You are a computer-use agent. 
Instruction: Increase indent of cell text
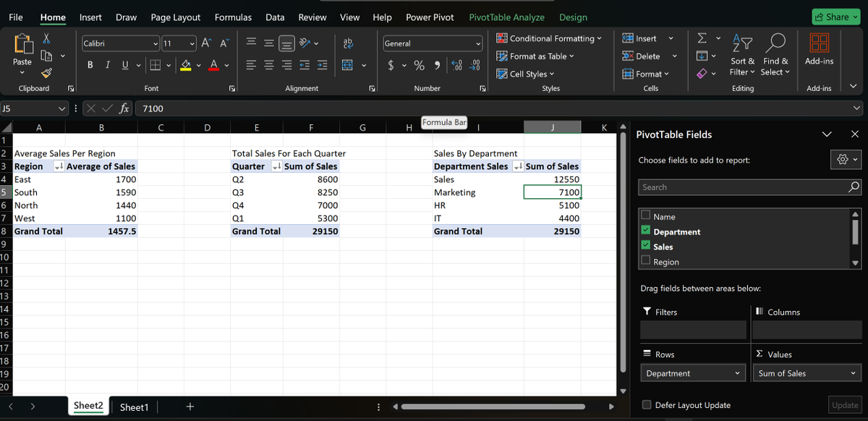[322, 65]
